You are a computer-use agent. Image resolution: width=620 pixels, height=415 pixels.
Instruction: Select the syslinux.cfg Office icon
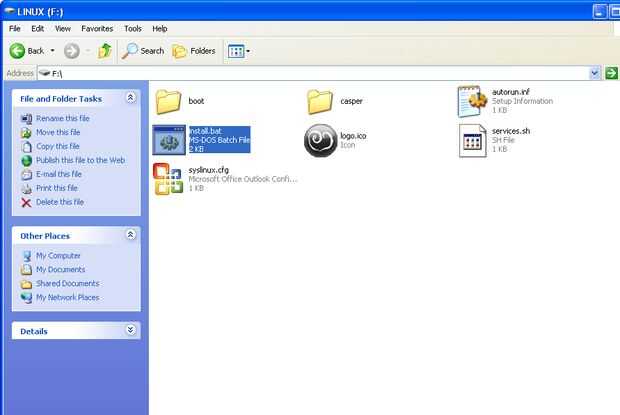click(x=168, y=179)
